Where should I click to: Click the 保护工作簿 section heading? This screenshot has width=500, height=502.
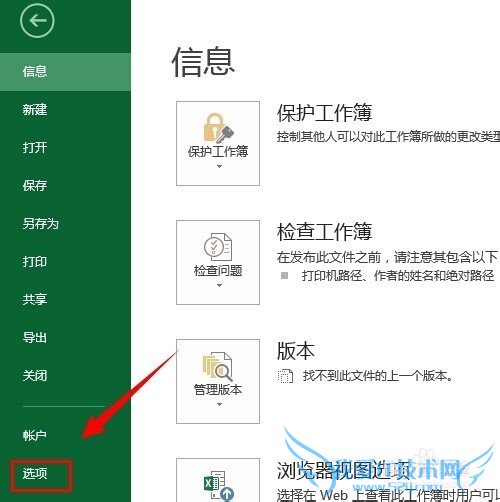[x=324, y=113]
